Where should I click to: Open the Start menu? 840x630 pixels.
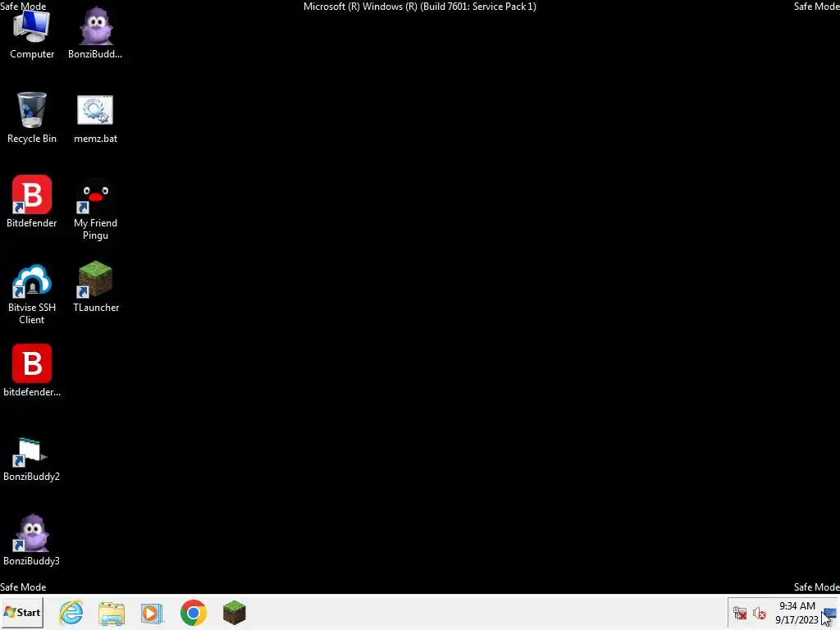coord(22,612)
